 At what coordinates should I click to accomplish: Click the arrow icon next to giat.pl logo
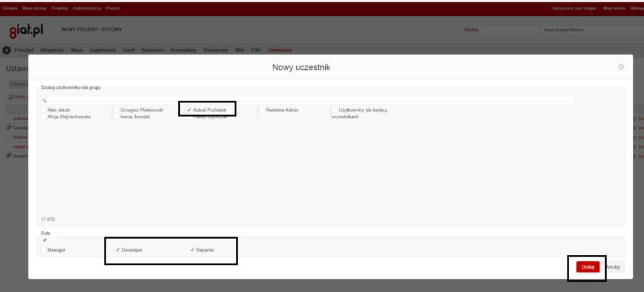tap(54, 30)
